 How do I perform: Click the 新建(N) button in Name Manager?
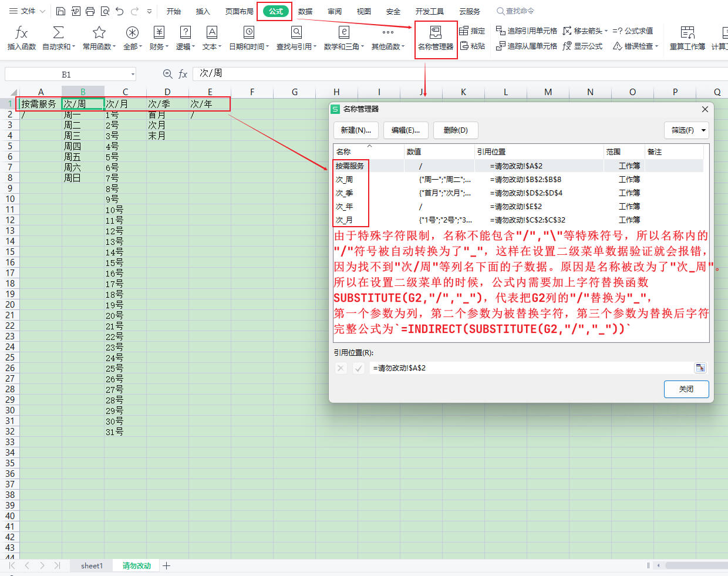356,130
